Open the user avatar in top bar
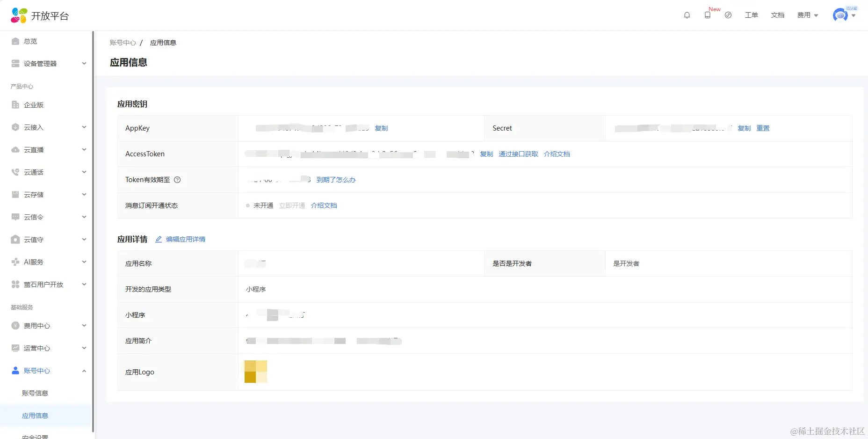Image resolution: width=868 pixels, height=439 pixels. (840, 15)
